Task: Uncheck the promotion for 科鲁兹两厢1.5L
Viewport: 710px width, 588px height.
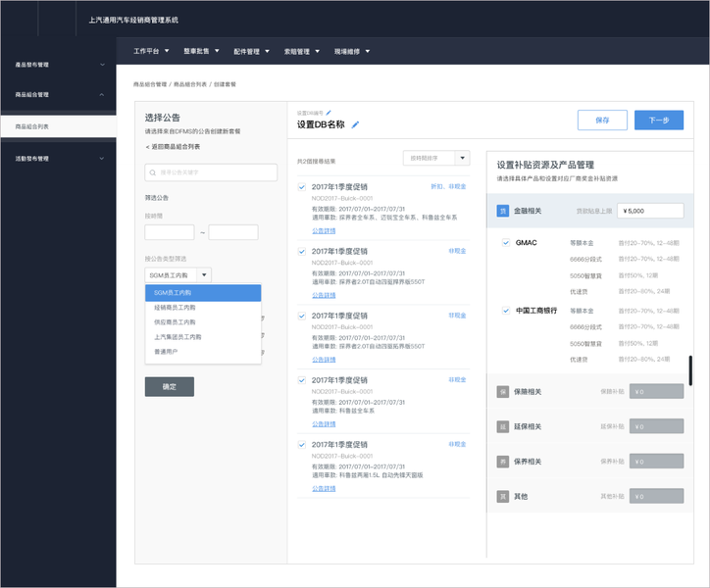Action: coord(302,445)
